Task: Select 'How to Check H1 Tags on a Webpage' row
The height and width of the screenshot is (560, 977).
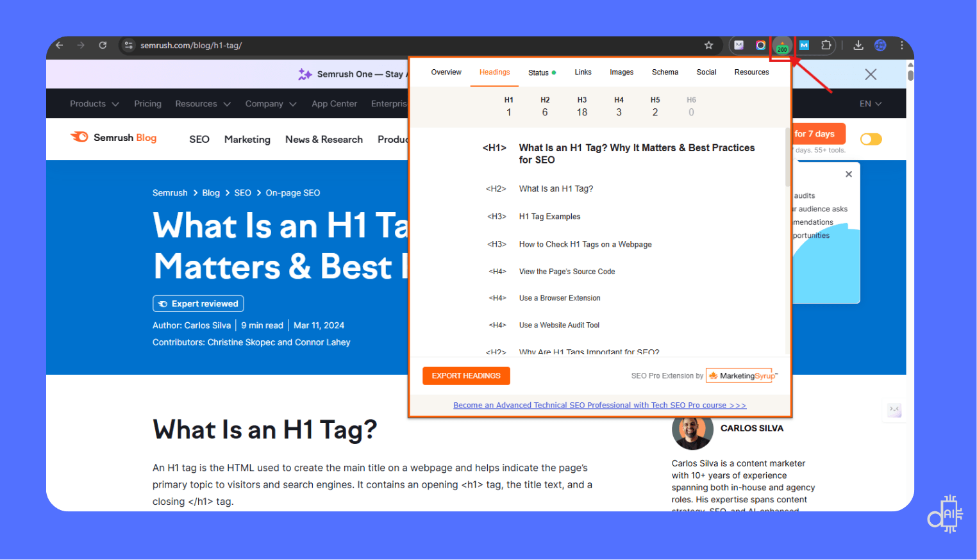Action: [585, 245]
